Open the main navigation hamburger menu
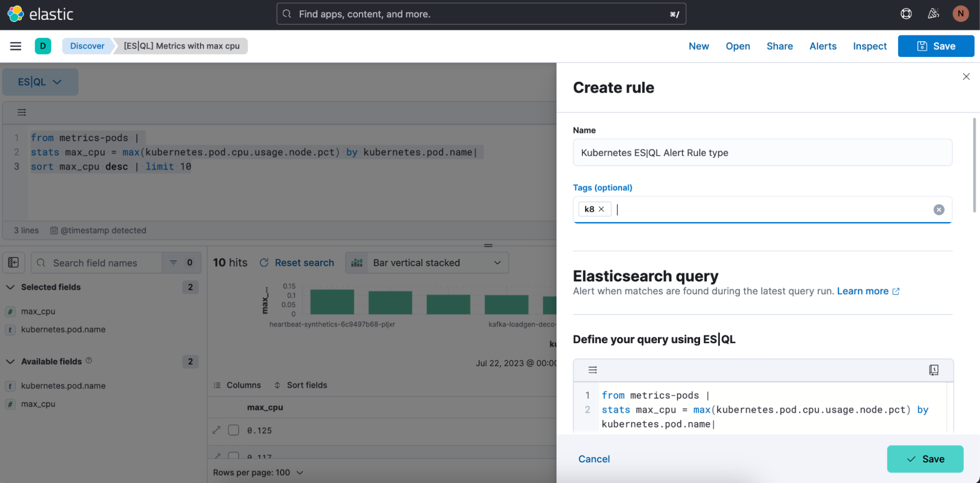Image resolution: width=980 pixels, height=483 pixels. 16,46
